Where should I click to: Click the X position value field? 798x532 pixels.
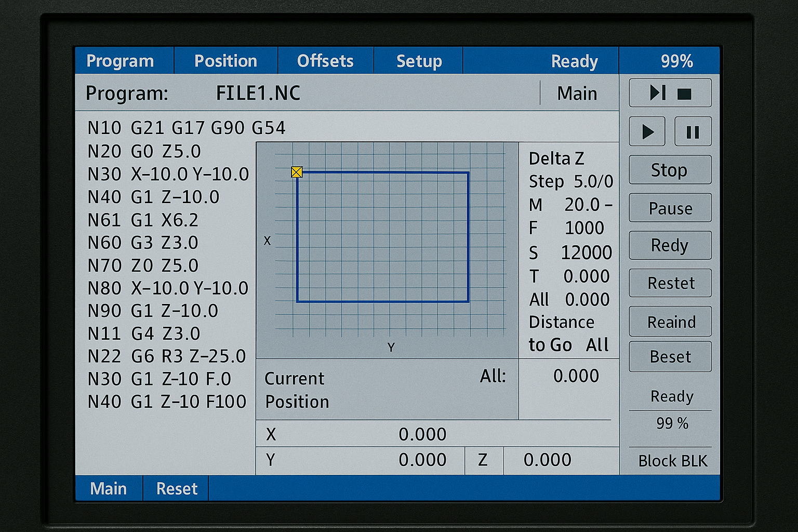point(422,434)
